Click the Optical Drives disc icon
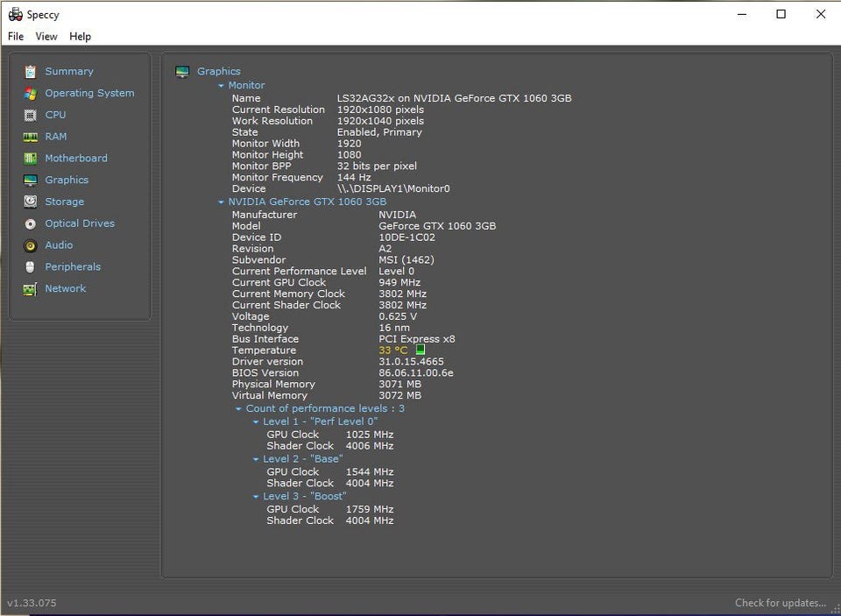The height and width of the screenshot is (616, 841). tap(31, 223)
